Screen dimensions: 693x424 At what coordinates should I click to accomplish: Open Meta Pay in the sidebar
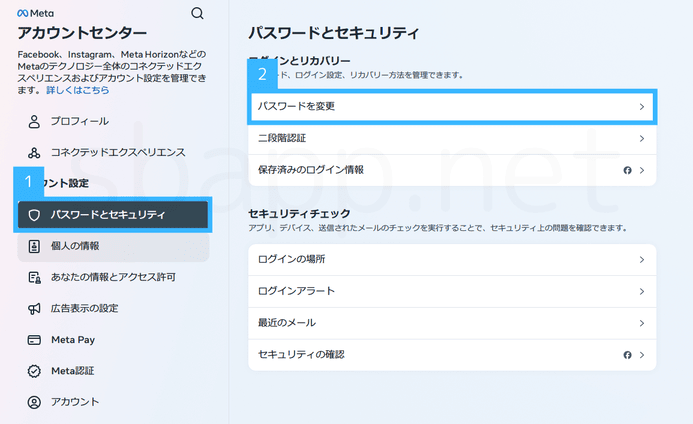[x=113, y=340]
